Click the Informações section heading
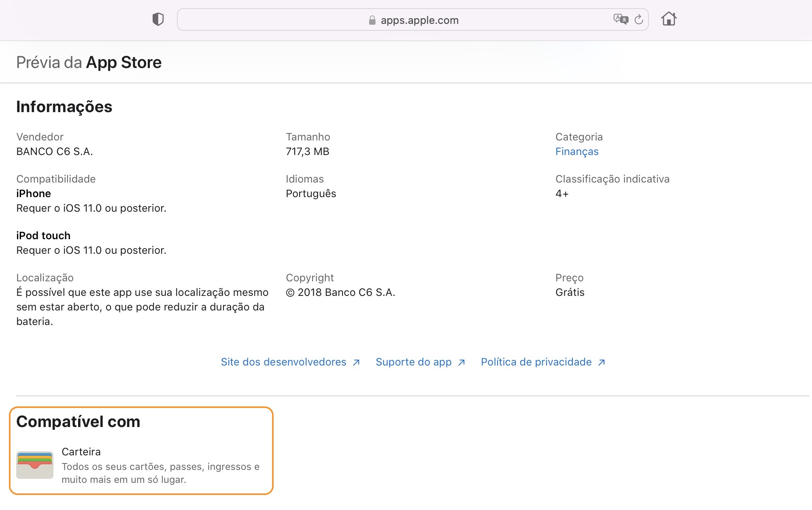Image resolution: width=812 pixels, height=510 pixels. pyautogui.click(x=64, y=107)
